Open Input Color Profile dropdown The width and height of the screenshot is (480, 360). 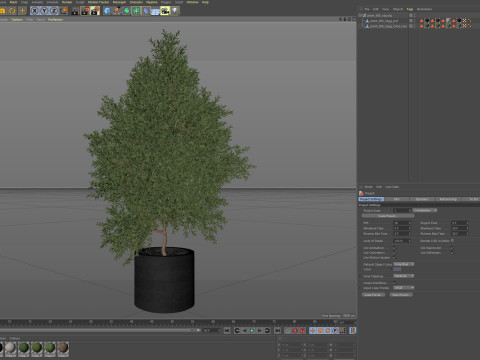click(404, 288)
